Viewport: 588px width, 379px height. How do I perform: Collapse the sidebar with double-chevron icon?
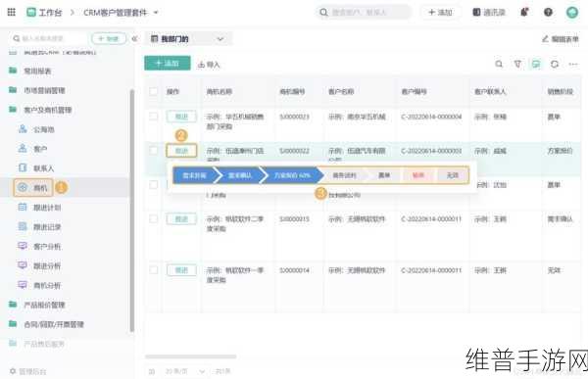tap(134, 38)
